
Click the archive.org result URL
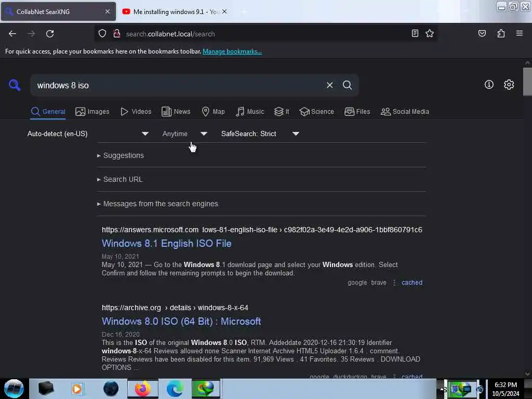click(175, 308)
